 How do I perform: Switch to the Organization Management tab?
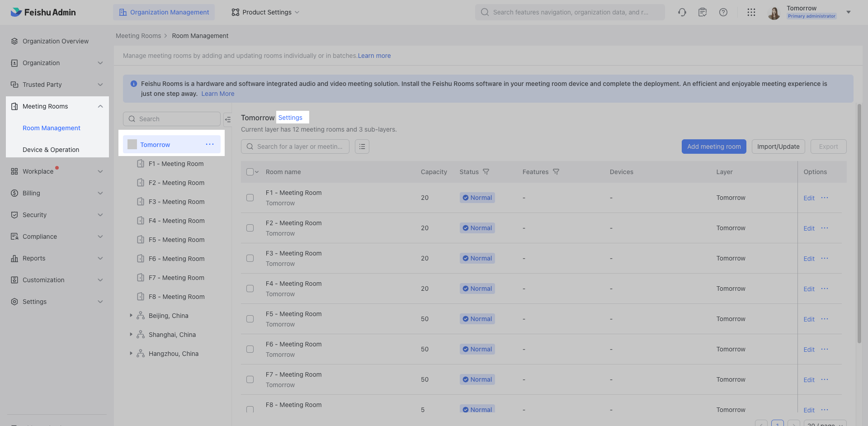(x=164, y=12)
